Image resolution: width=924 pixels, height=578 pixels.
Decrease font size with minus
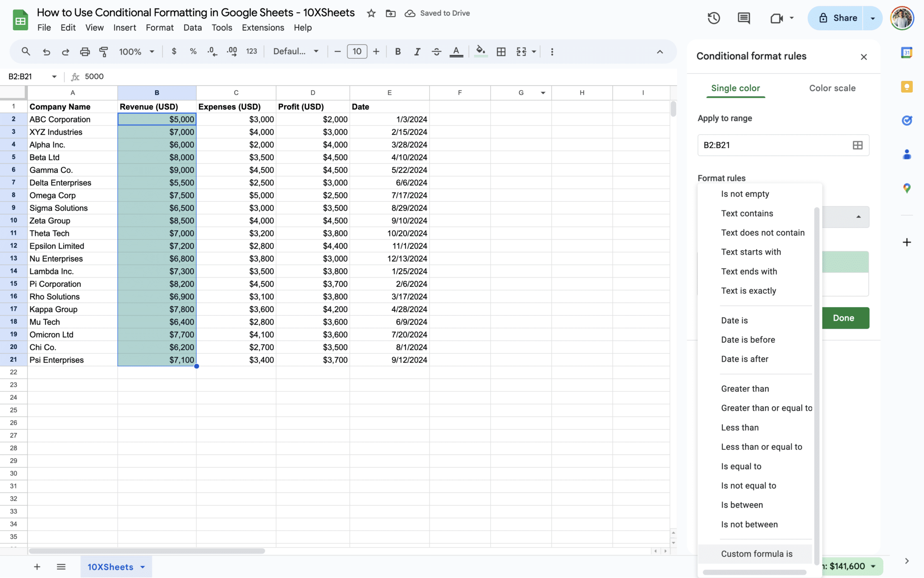point(337,51)
